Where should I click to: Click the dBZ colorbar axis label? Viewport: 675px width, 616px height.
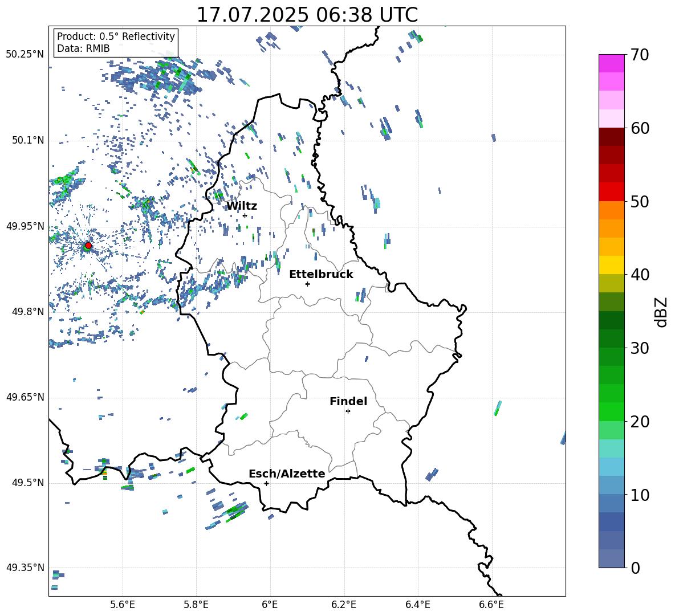click(662, 312)
